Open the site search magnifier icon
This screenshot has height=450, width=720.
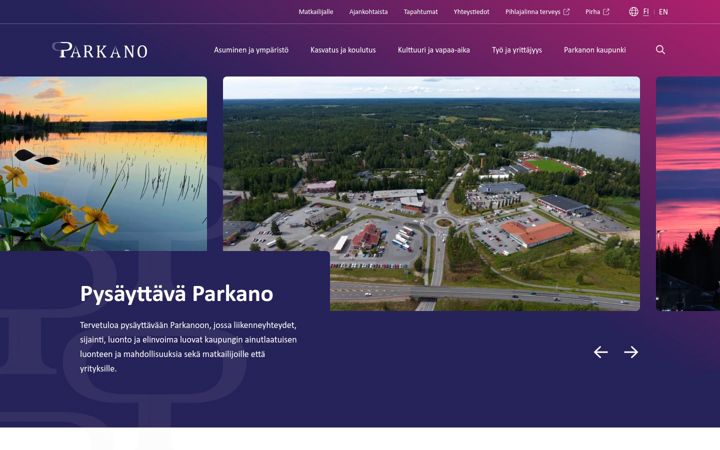(660, 50)
